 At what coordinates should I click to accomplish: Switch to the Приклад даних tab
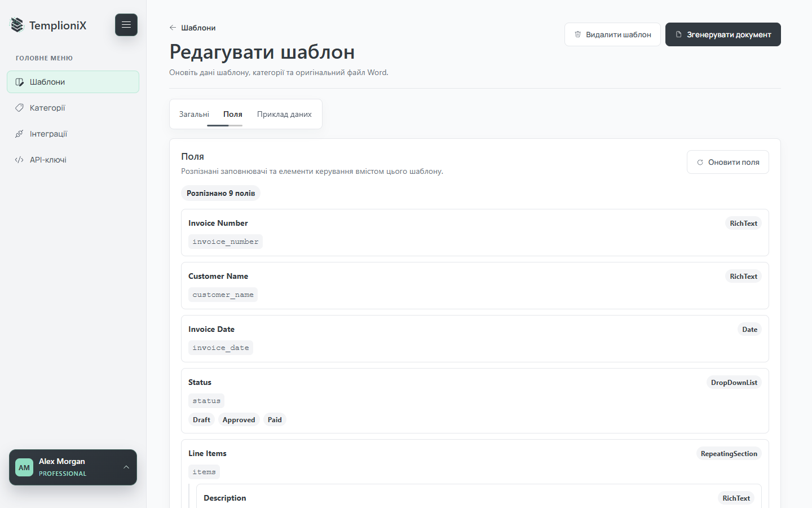click(284, 114)
